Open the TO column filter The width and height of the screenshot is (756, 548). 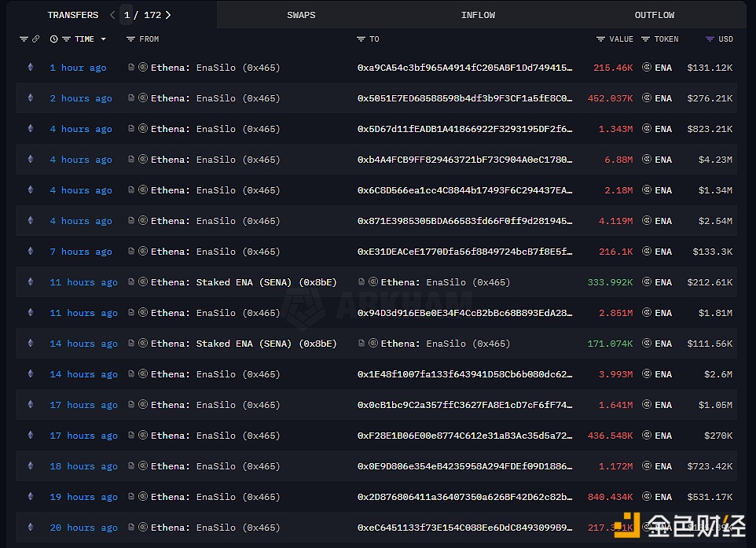(x=361, y=39)
